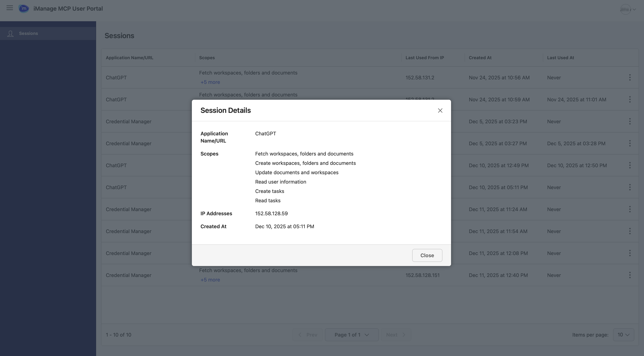The height and width of the screenshot is (356, 644).
Task: Open kebab menu for Credential Manager 11:54 AM row
Action: (630, 231)
